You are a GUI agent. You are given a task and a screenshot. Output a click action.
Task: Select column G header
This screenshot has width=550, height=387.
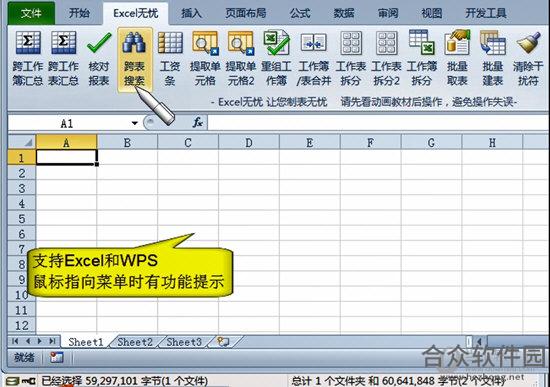tap(431, 142)
